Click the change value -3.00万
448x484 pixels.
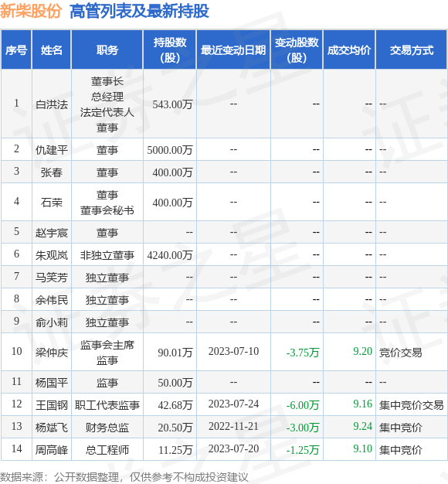(x=303, y=428)
